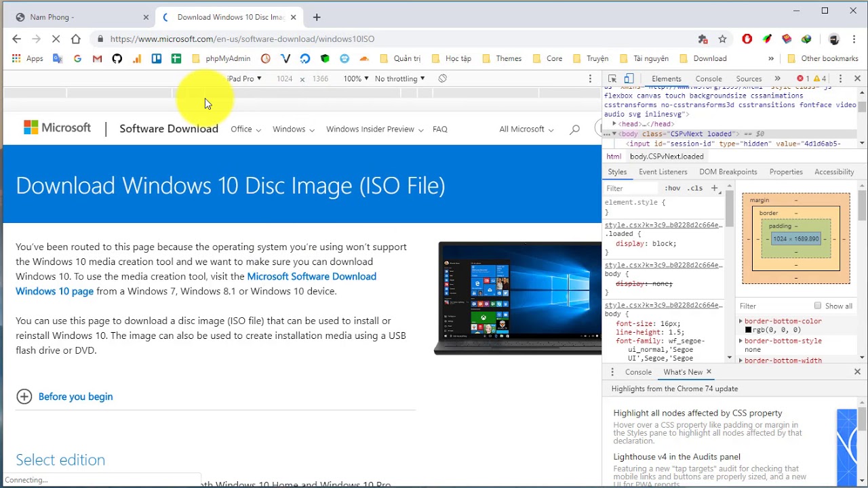Switch to the Console tab in DevTools toolbar

pos(709,79)
